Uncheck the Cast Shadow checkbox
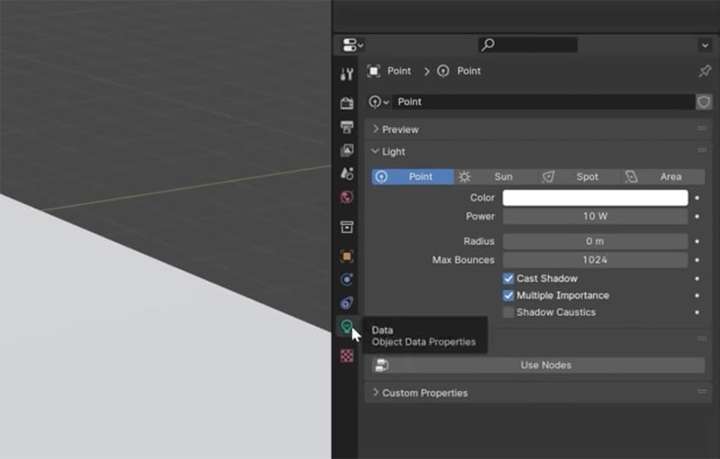Screen dimensions: 720x459 tap(508, 279)
